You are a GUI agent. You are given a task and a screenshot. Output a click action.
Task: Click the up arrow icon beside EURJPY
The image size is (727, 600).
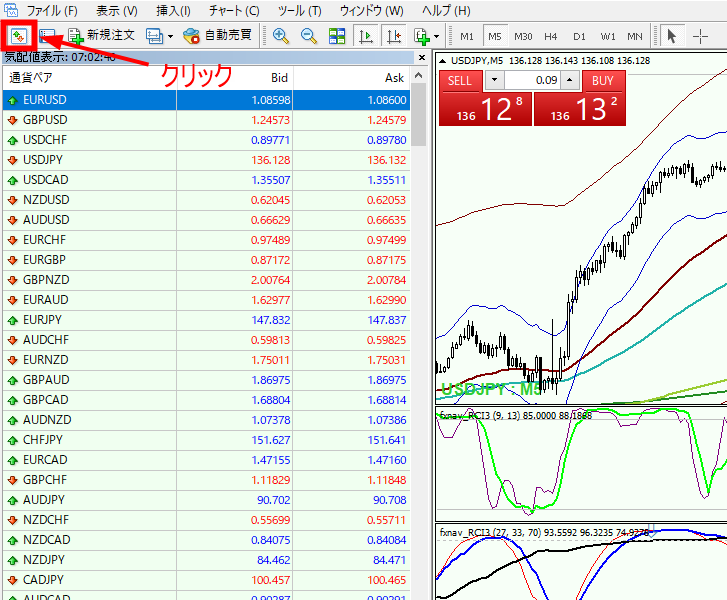click(x=13, y=320)
